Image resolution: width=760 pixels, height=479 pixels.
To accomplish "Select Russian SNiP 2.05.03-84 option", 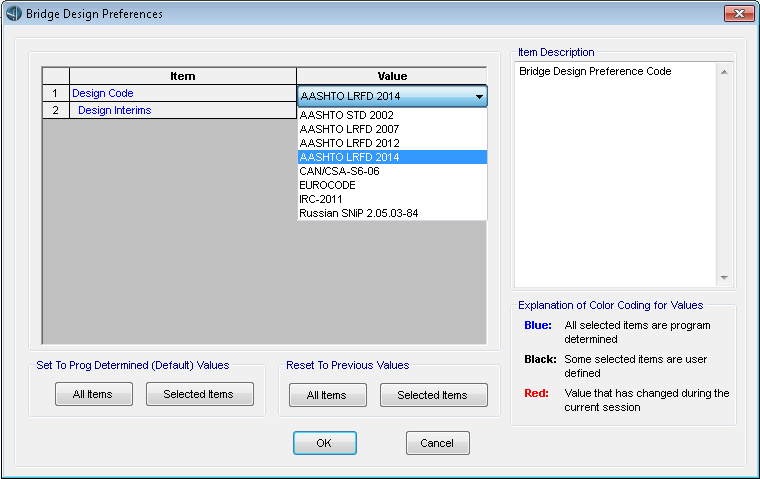I will point(392,213).
